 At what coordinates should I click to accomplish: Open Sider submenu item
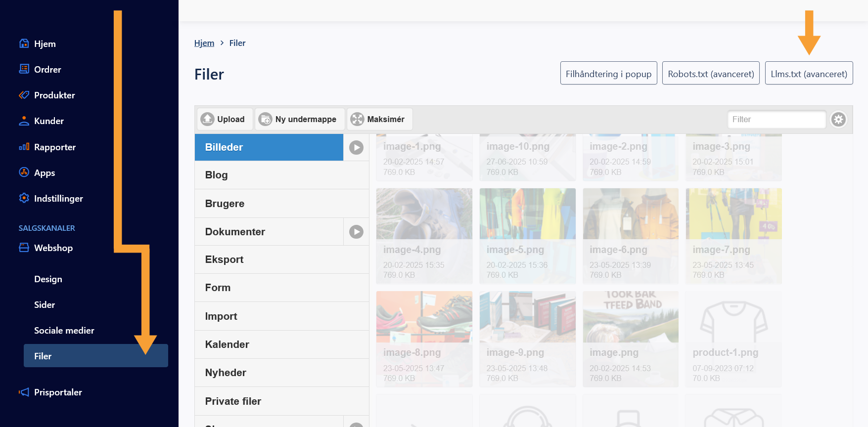coord(45,304)
